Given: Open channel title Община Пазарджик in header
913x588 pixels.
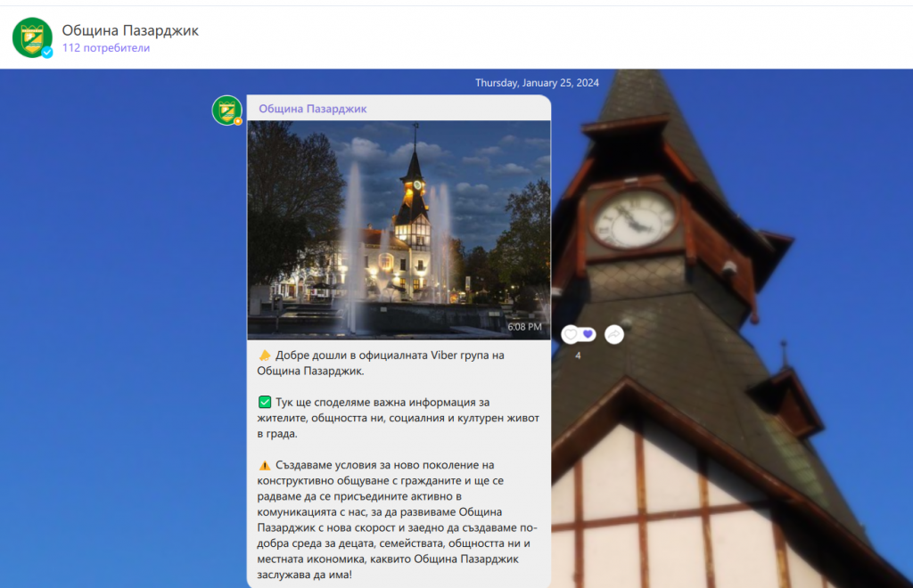Looking at the screenshot, I should (x=130, y=30).
